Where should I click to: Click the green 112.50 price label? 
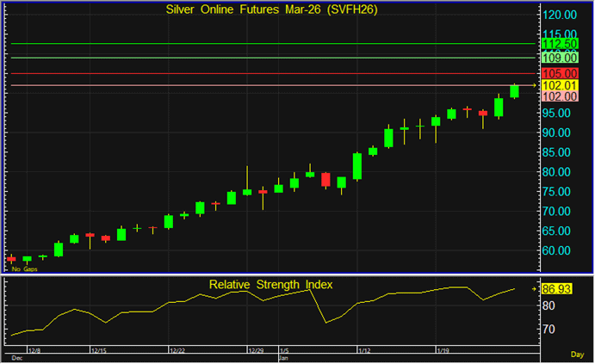pos(559,44)
